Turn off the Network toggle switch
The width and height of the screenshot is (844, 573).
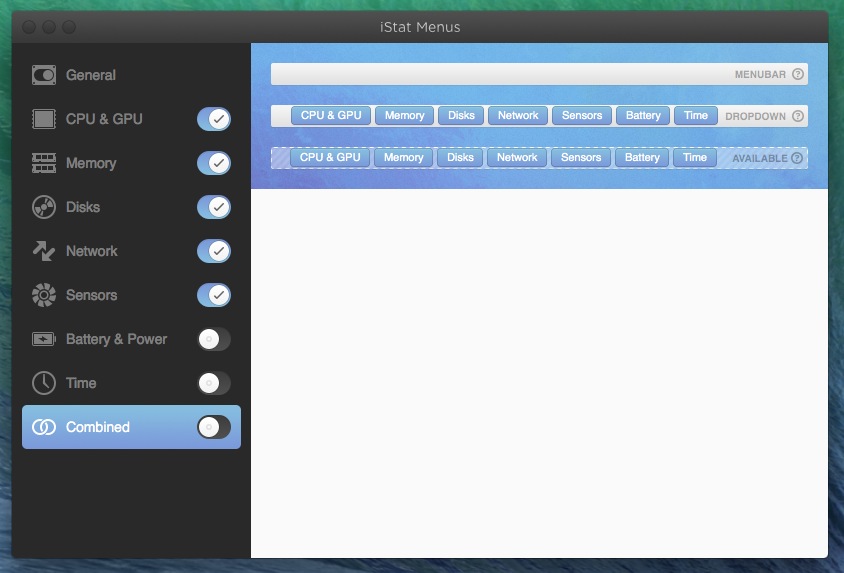click(x=214, y=251)
